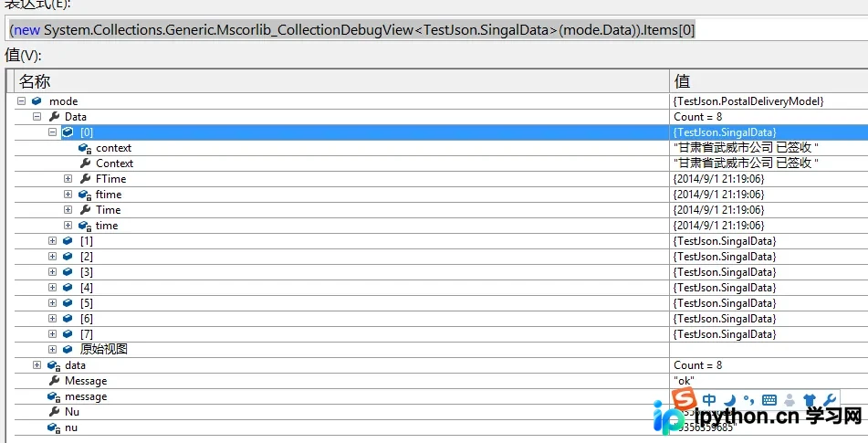Screen dimensions: 868x443
Task: Collapse the [0] item node
Action: [52, 132]
